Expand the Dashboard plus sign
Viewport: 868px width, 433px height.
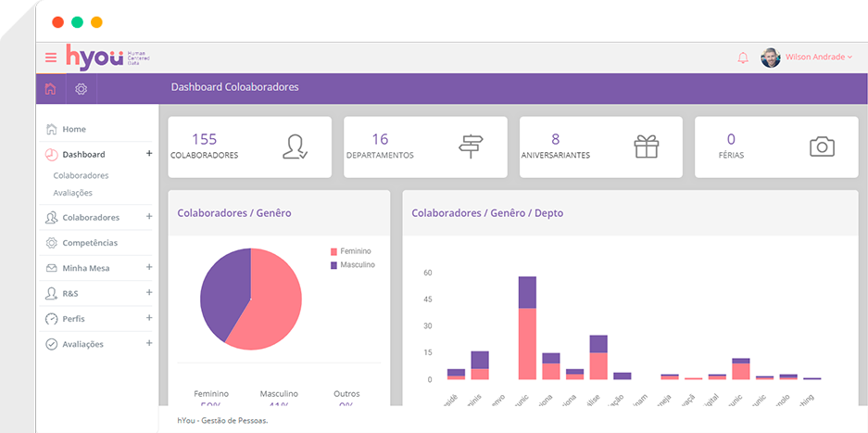(149, 154)
